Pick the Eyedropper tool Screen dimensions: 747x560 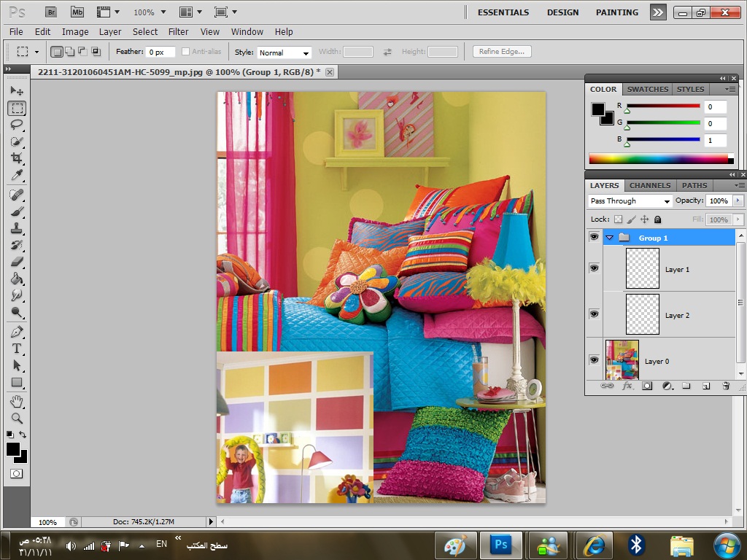click(16, 175)
